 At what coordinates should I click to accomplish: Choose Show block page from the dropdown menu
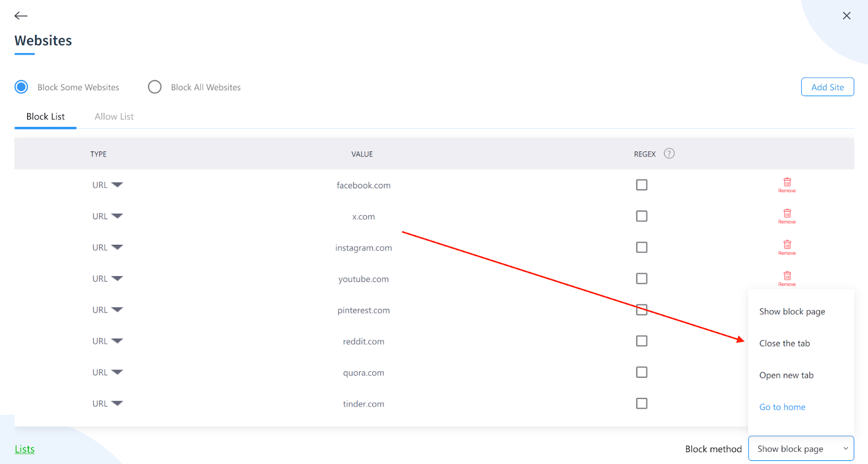coord(792,312)
